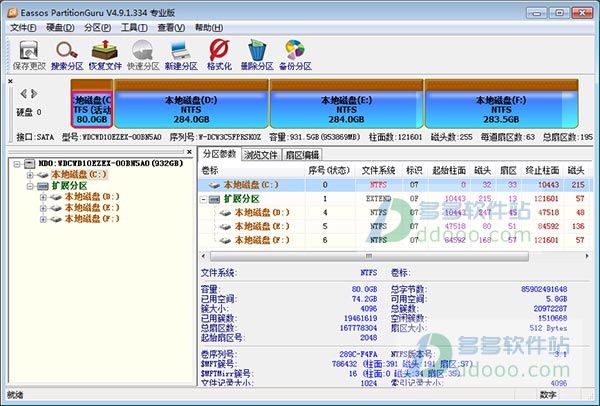
Task: Open the 帮助(H) menu
Action: [209, 28]
